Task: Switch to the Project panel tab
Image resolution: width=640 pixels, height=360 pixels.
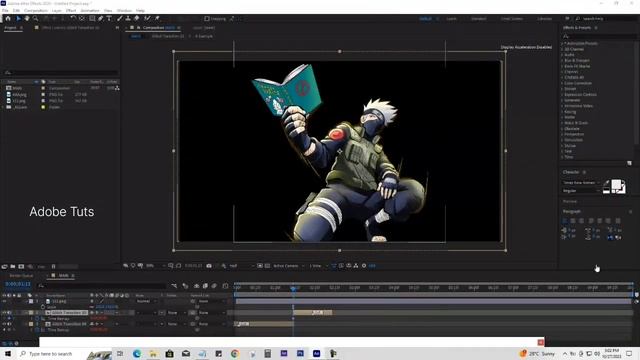Action: pyautogui.click(x=11, y=28)
